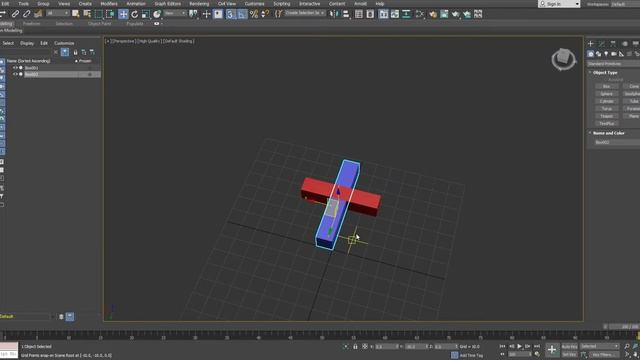Click the Unlink Selection icon
Screen dimensions: 640x360
point(27,14)
